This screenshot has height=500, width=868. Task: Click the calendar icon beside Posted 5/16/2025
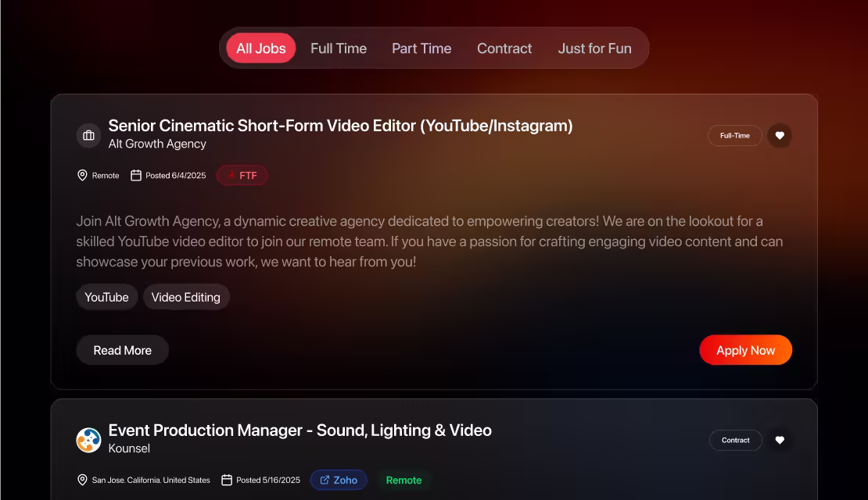pyautogui.click(x=227, y=480)
